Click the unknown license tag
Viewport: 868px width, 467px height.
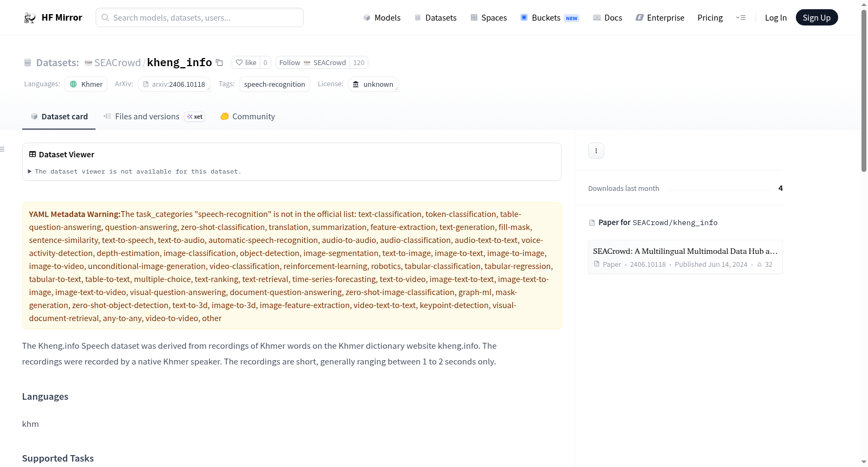(x=373, y=84)
